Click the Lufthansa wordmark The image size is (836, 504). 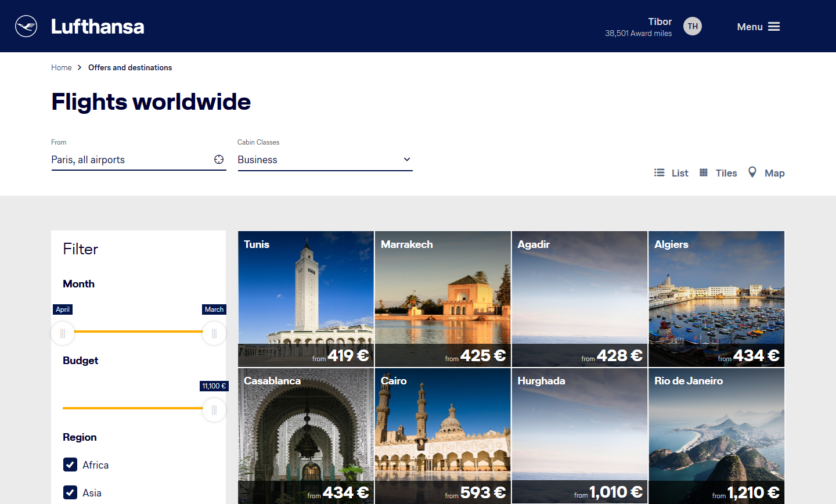pyautogui.click(x=98, y=27)
